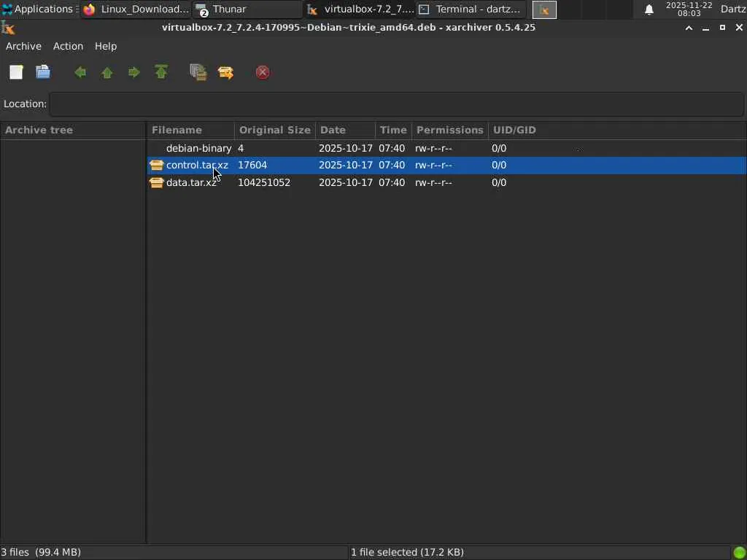Viewport: 747px width, 560px height.
Task: Go forward with the green right arrow
Action: (x=134, y=72)
